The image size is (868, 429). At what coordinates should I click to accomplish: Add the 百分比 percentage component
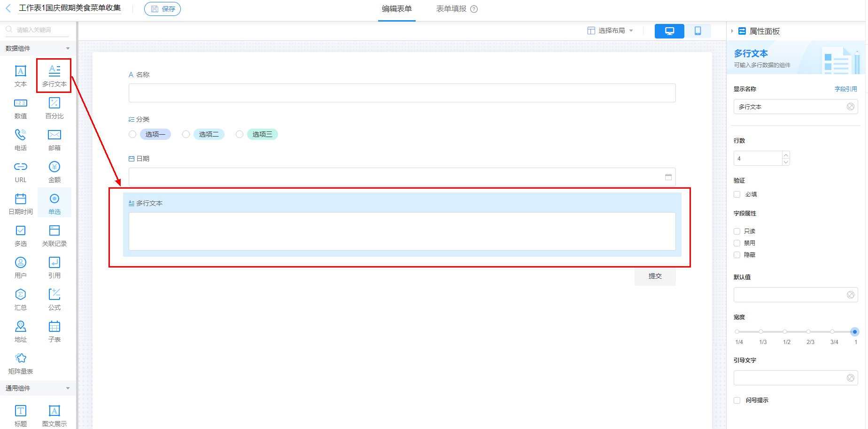[x=54, y=108]
